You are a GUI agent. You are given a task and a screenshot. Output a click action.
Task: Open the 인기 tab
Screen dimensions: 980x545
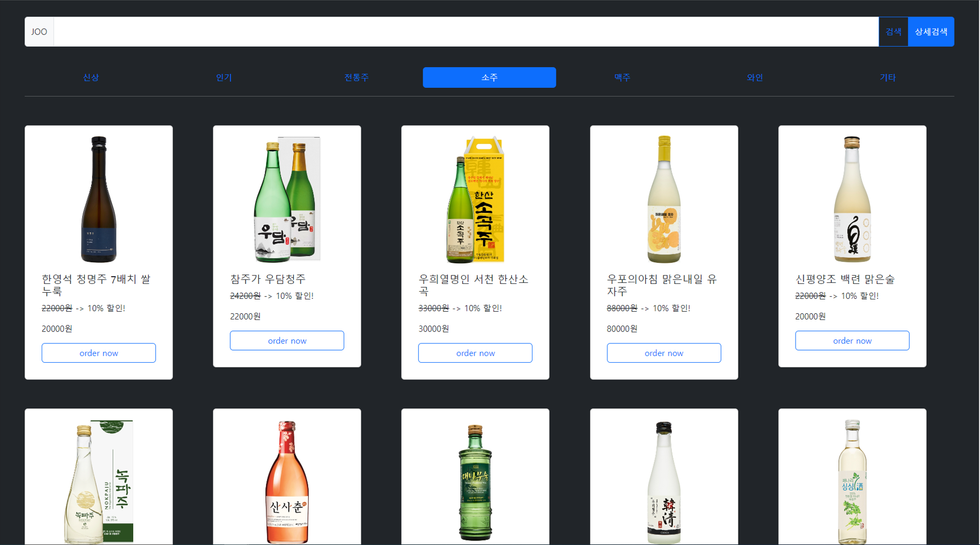223,77
